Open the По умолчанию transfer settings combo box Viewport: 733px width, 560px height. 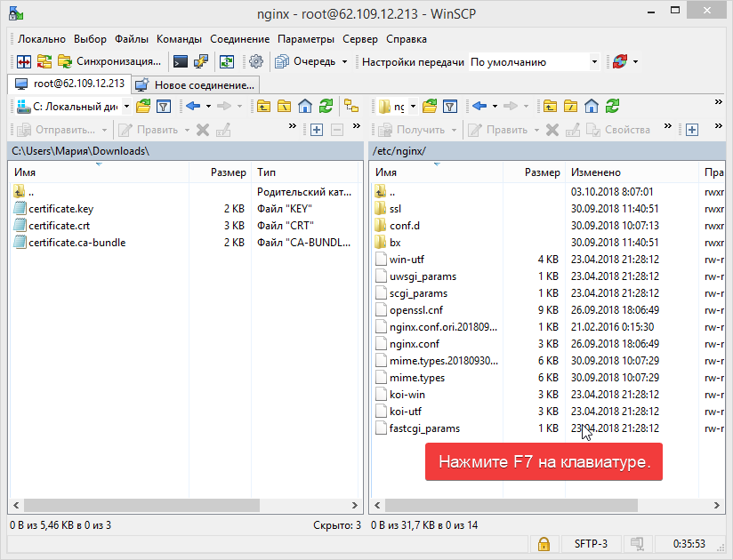[x=534, y=62]
